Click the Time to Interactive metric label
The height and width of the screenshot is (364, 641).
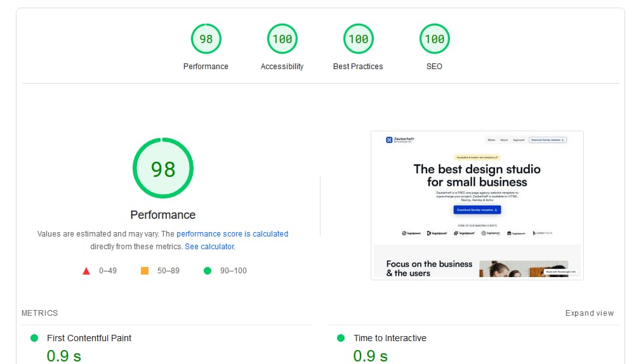[x=390, y=338]
